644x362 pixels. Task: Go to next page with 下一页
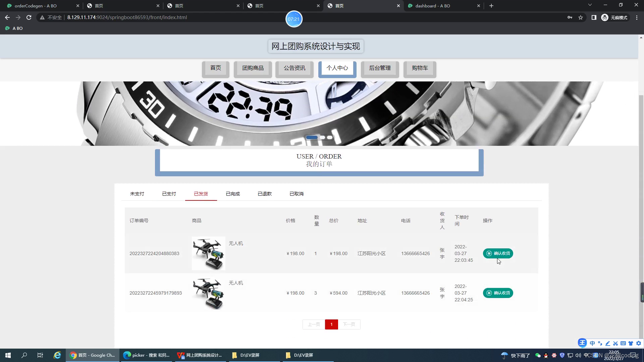point(349,324)
